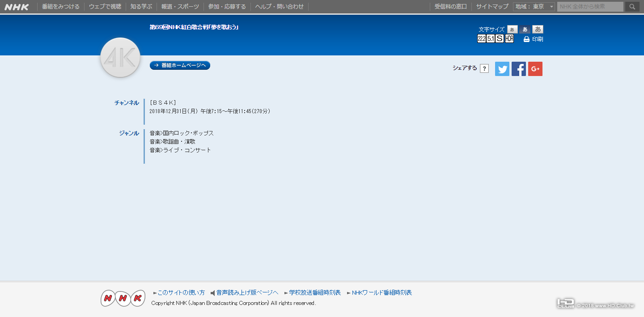Open このサイトの使い方 link
Image resolution: width=644 pixels, height=317 pixels.
pos(181,293)
